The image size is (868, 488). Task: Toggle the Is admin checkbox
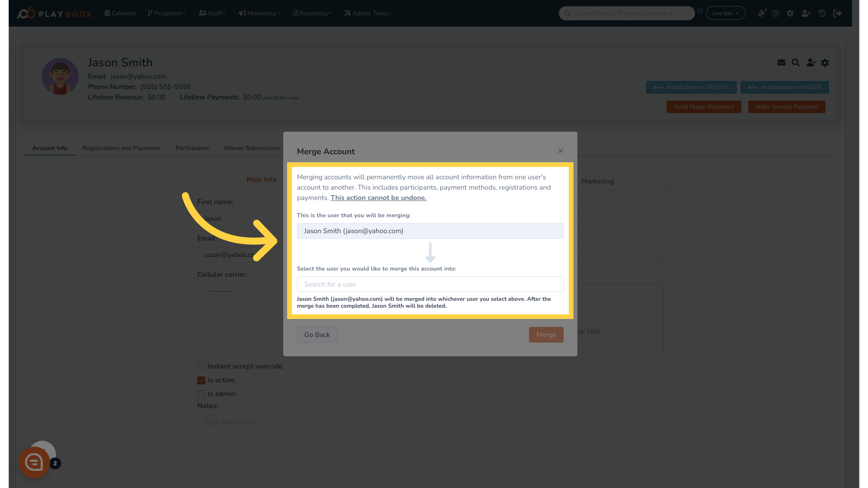201,394
